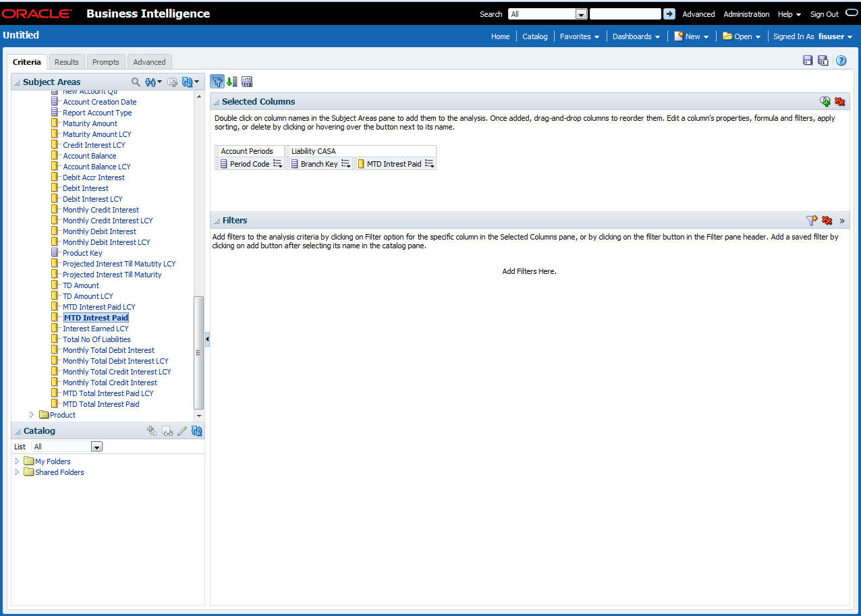
Task: Click the search text input field
Action: pyautogui.click(x=625, y=13)
